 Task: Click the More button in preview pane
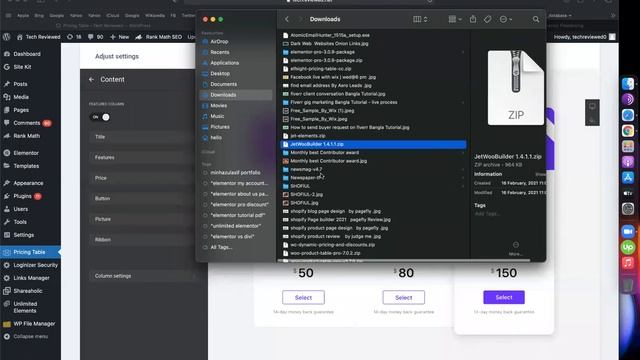pyautogui.click(x=516, y=249)
